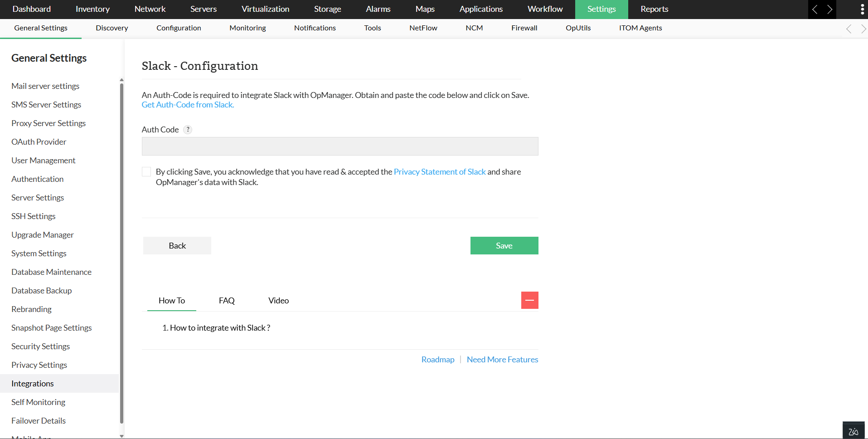Open the Workflow menu
Screen dimensions: 868x439
(545, 9)
